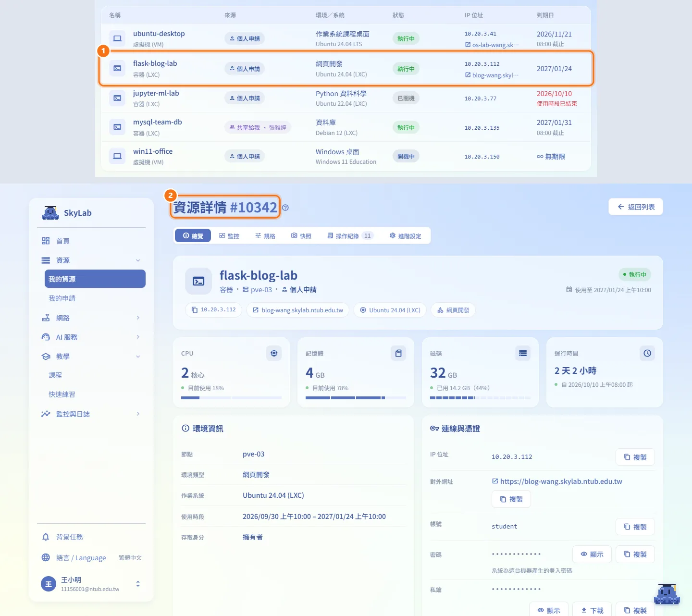Viewport: 692px width, 616px height.
Task: Click the 記憶體 usage progress bar
Action: [356, 398]
